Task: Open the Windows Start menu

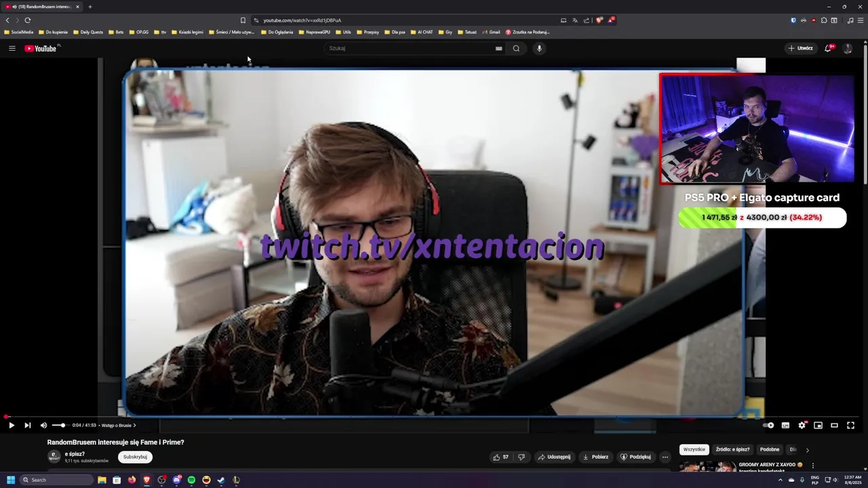Action: [x=11, y=480]
